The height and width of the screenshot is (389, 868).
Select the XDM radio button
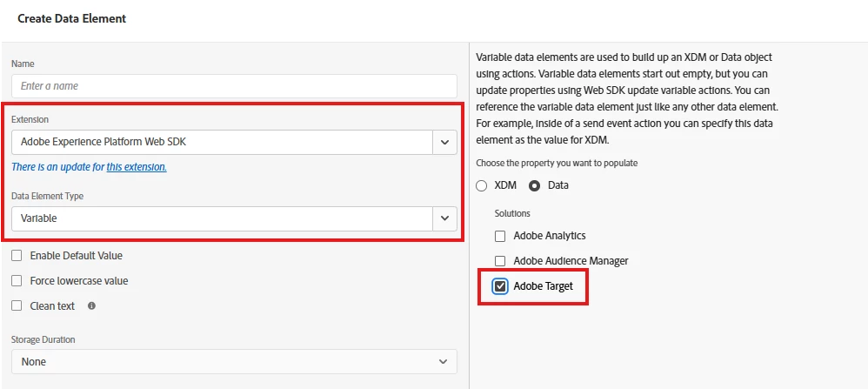click(482, 185)
